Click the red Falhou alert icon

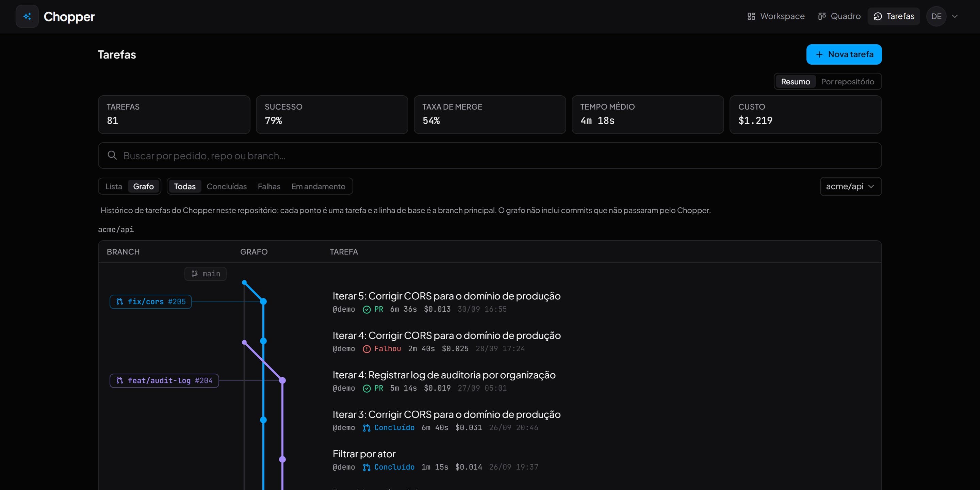point(367,349)
